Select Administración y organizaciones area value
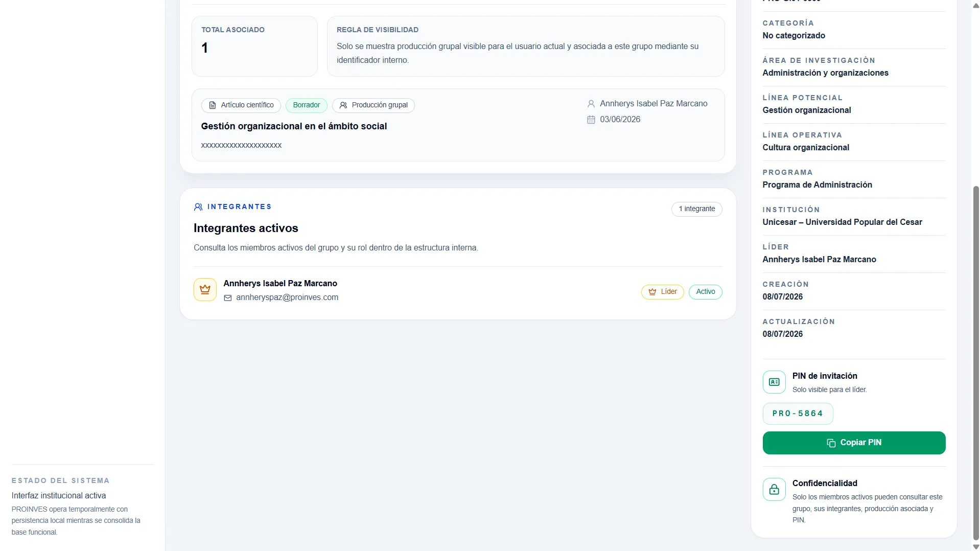 click(x=825, y=73)
